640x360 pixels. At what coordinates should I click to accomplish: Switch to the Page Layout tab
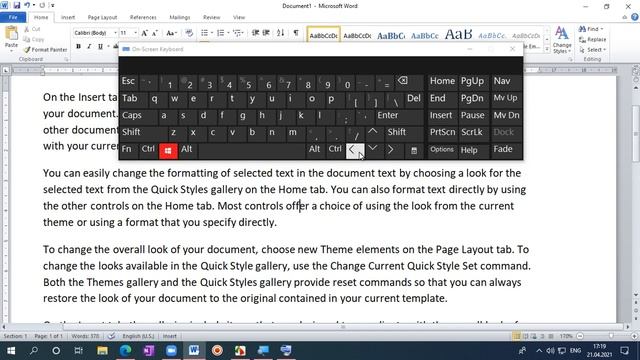pos(102,17)
